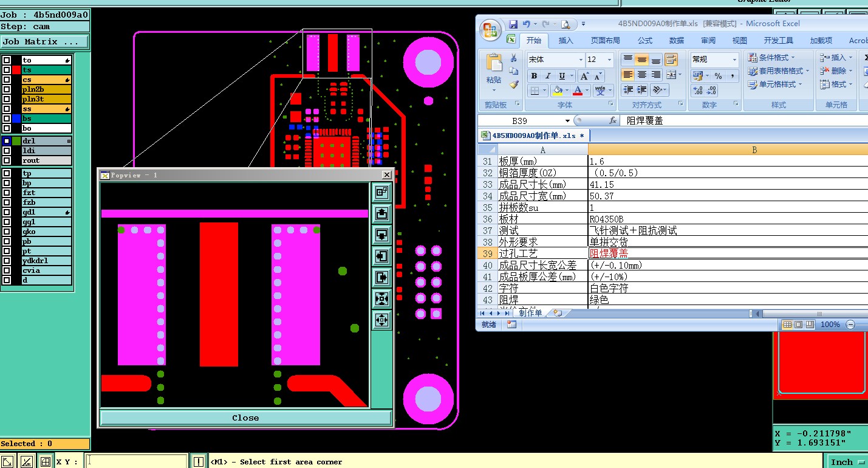Decrease text indent in the alignment group
The width and height of the screenshot is (868, 468).
627,90
